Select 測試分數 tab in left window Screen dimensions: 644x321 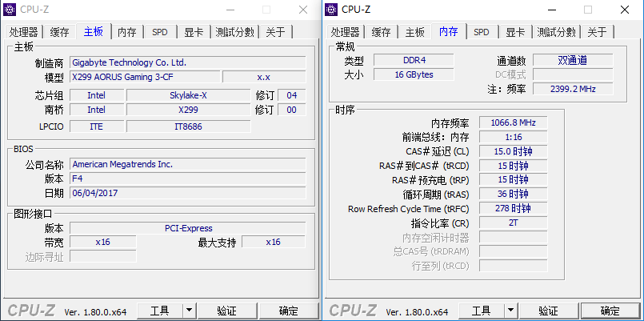(x=234, y=32)
